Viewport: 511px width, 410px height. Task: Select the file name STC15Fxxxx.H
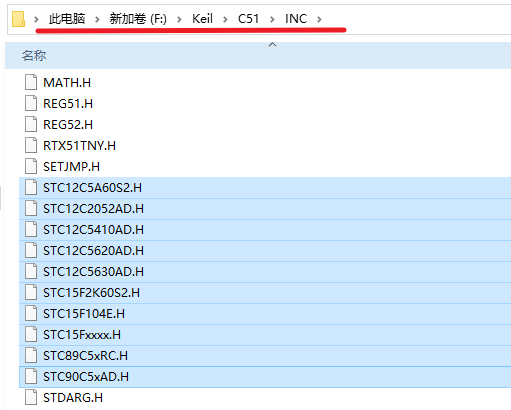tap(82, 335)
